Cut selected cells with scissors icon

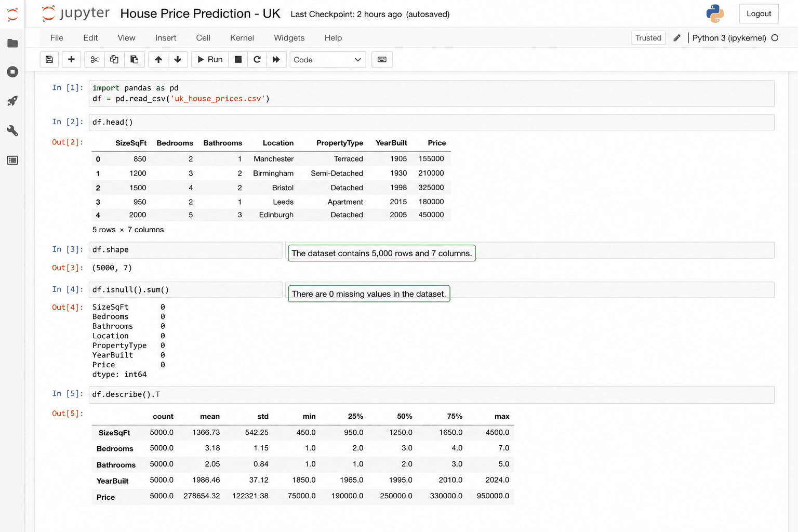point(95,60)
